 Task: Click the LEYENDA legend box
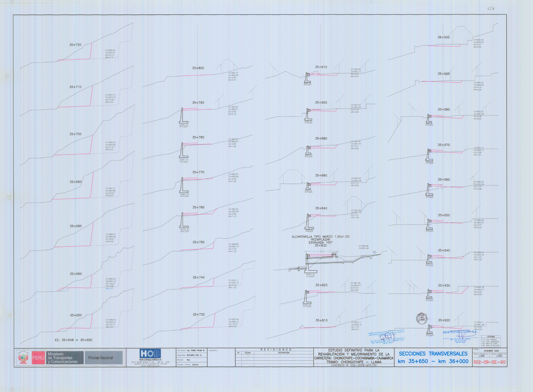pos(491,341)
